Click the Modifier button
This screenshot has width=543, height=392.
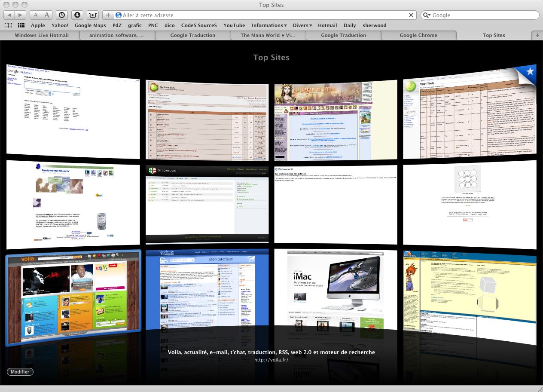20,372
